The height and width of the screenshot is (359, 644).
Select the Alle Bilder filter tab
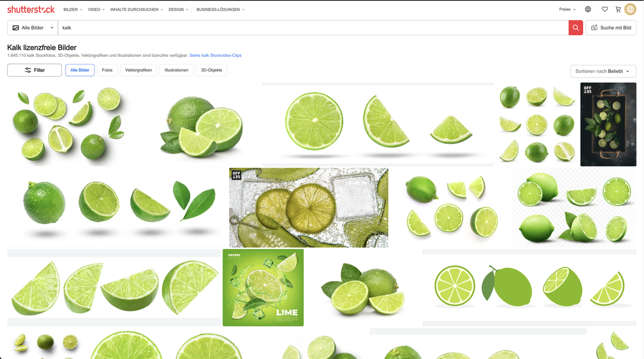80,70
